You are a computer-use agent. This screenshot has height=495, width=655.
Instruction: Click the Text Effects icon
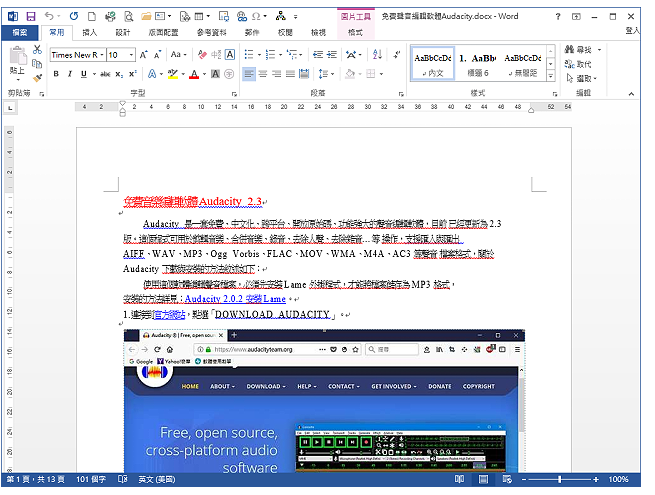click(x=152, y=74)
